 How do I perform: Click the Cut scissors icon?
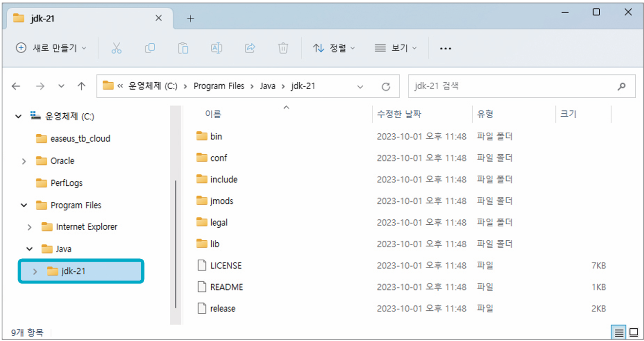pyautogui.click(x=116, y=48)
